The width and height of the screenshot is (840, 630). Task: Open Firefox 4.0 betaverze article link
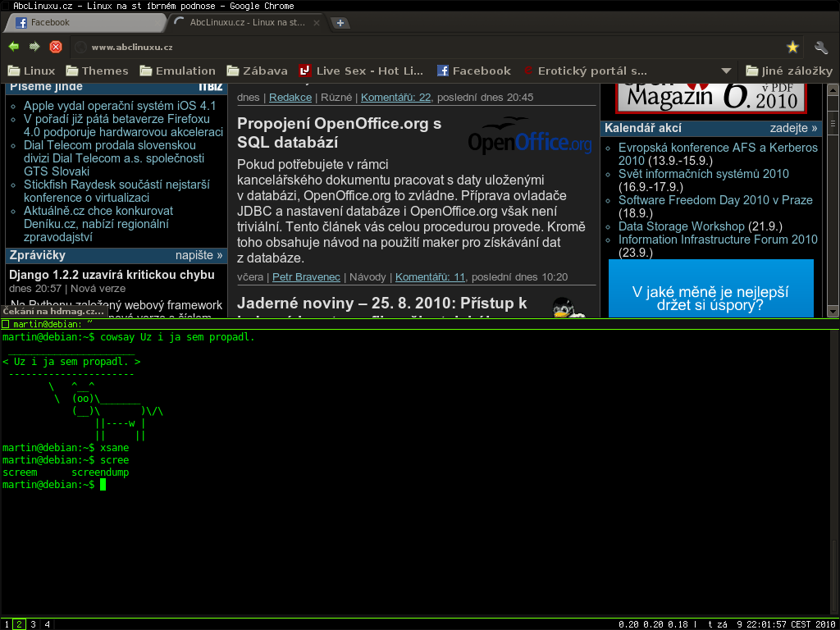click(123, 126)
